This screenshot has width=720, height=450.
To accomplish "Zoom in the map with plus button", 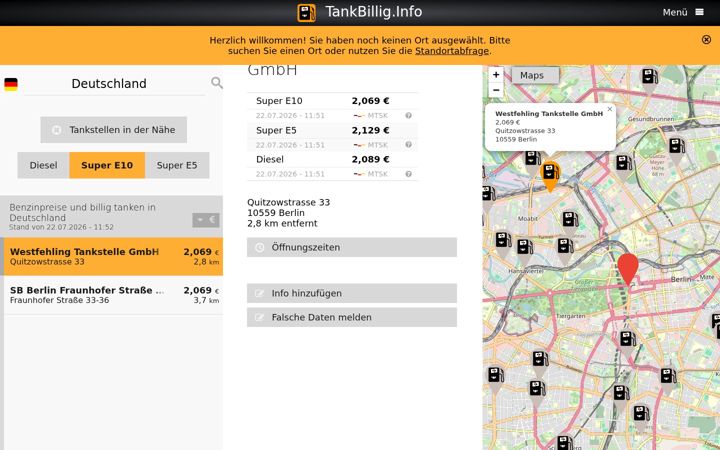I will click(x=496, y=74).
